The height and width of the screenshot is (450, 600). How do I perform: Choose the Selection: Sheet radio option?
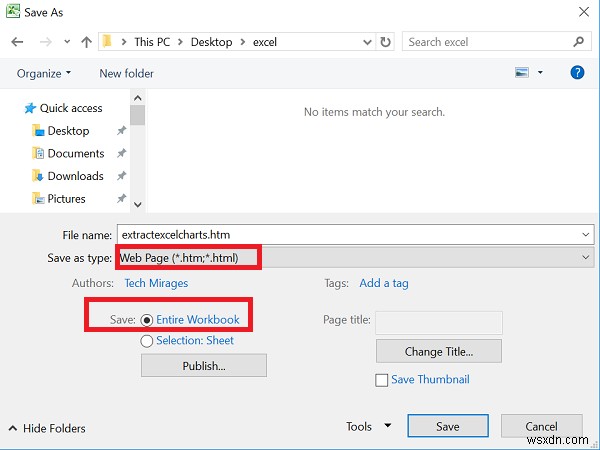147,341
